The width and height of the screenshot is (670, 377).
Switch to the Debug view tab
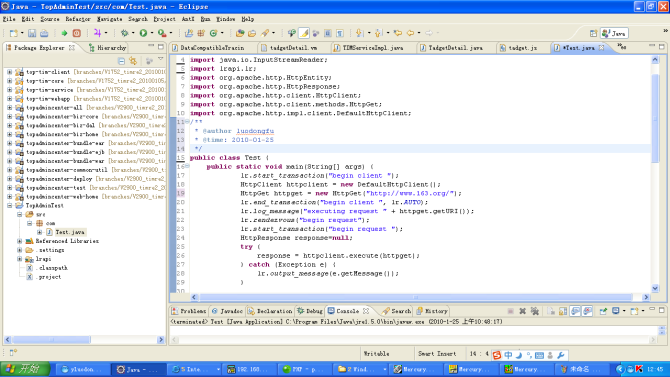tap(310, 311)
